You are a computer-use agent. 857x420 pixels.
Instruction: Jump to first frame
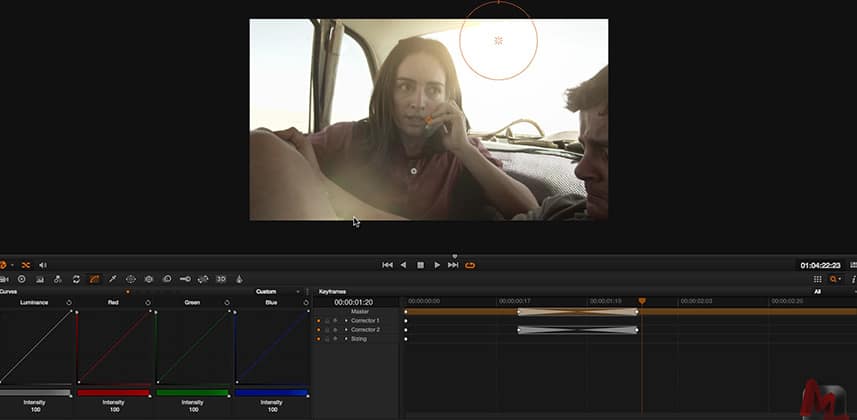tap(388, 265)
